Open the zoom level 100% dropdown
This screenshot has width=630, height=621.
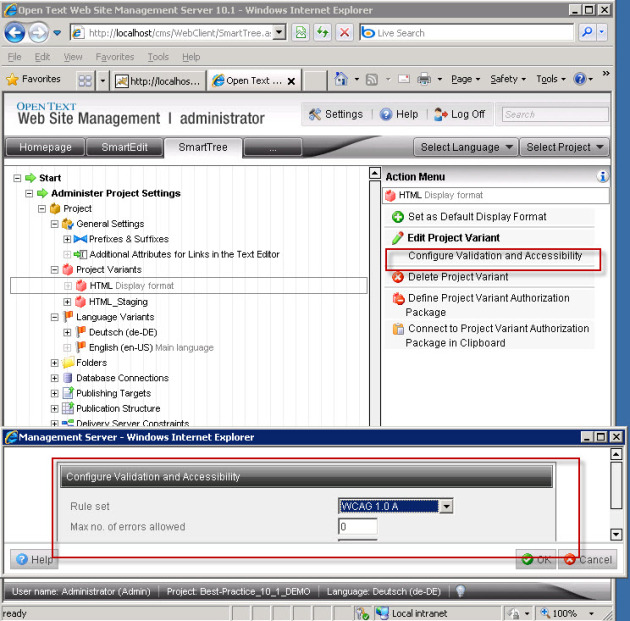pyautogui.click(x=591, y=613)
